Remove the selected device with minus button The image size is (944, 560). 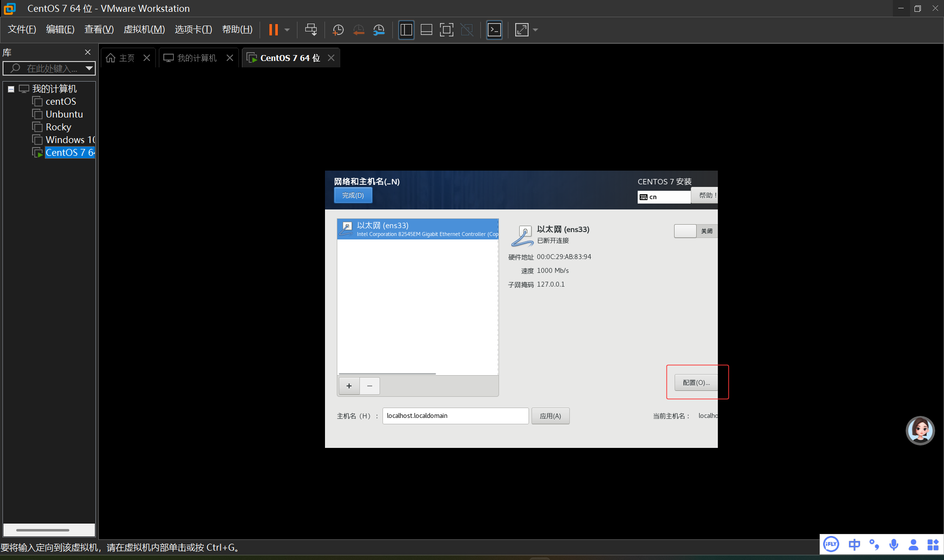click(x=370, y=386)
